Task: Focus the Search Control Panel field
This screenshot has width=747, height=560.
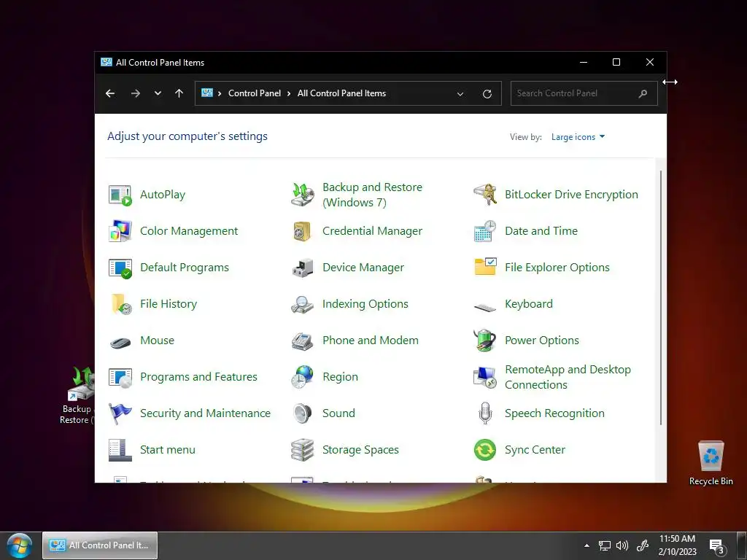Action: pos(584,93)
